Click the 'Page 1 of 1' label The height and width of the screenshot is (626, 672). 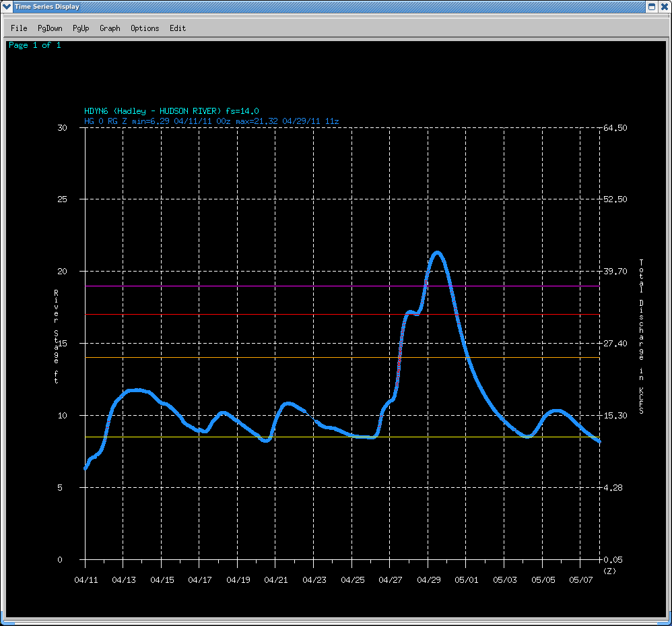click(35, 45)
